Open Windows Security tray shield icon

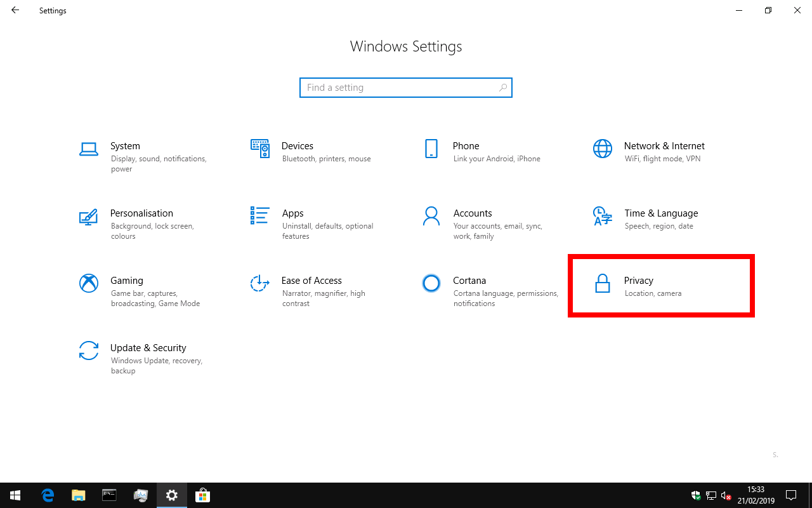[696, 495]
